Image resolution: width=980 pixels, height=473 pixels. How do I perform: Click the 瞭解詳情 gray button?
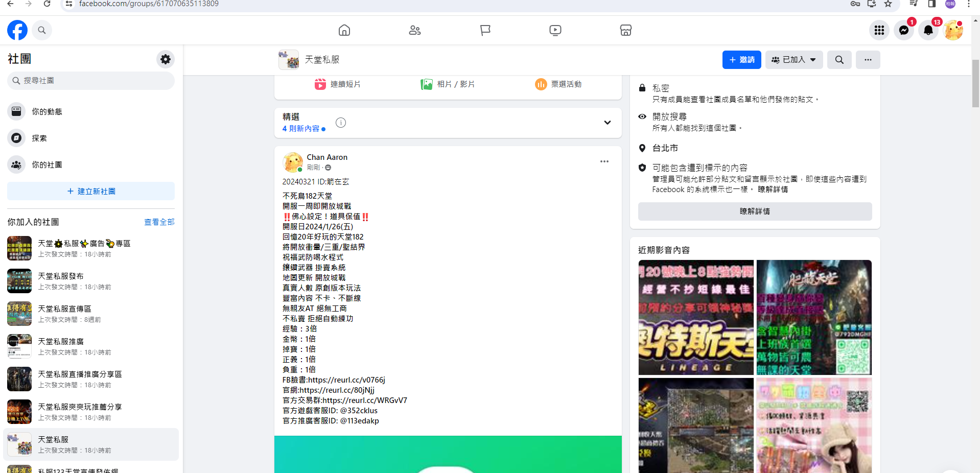click(755, 211)
